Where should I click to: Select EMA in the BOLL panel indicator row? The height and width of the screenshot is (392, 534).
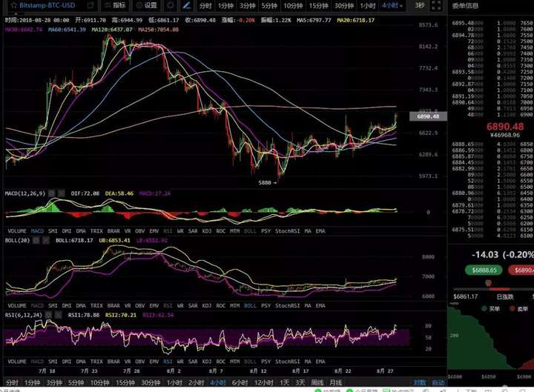click(x=320, y=305)
